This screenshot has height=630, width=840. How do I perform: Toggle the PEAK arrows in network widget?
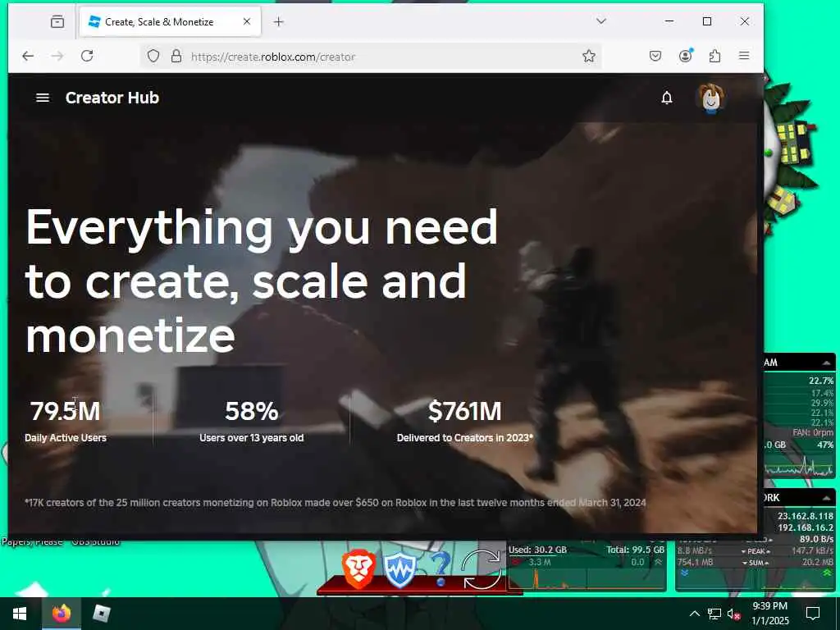[756, 551]
